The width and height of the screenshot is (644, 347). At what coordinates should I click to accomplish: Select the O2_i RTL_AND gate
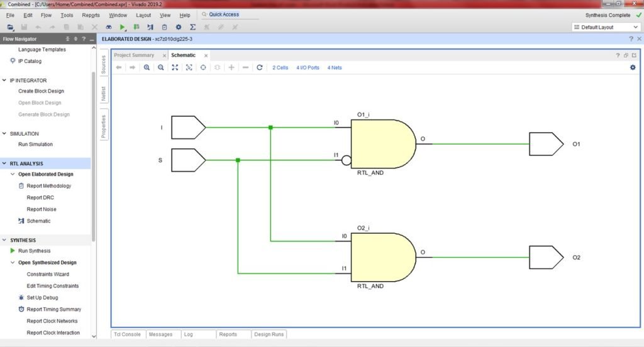[x=383, y=257]
